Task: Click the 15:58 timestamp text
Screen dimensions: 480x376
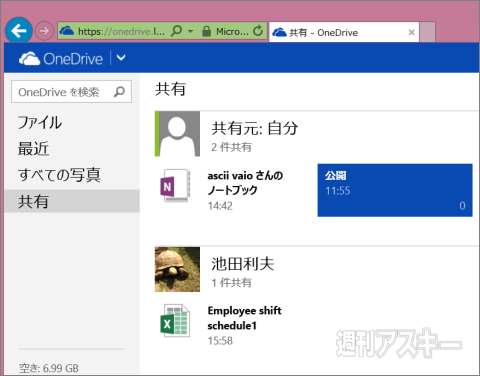Action: (220, 341)
